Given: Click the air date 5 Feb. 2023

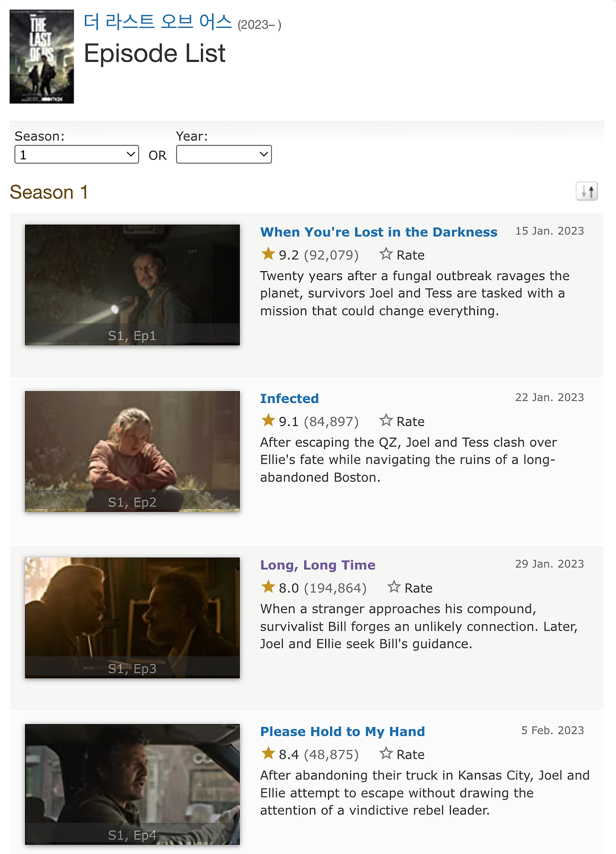Looking at the screenshot, I should (552, 731).
